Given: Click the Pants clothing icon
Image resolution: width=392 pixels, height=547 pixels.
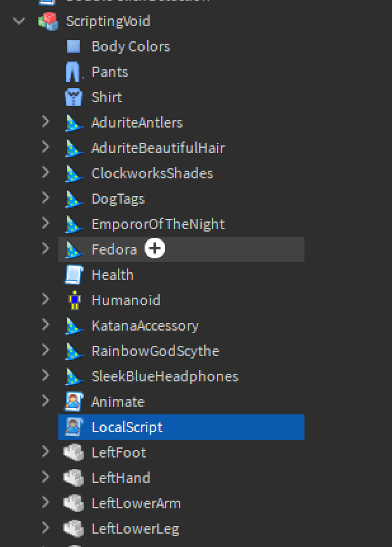Looking at the screenshot, I should 74,72.
